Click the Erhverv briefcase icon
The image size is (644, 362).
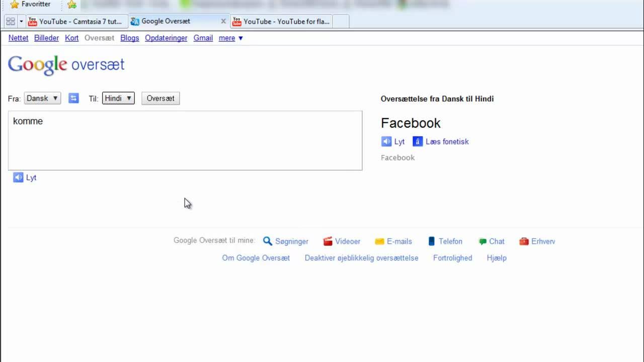tap(524, 241)
